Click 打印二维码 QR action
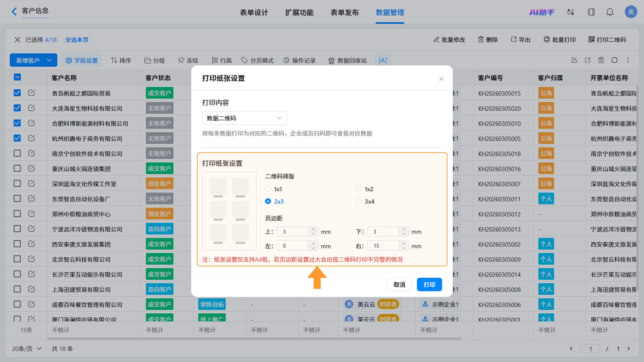The width and height of the screenshot is (644, 362). [x=607, y=40]
